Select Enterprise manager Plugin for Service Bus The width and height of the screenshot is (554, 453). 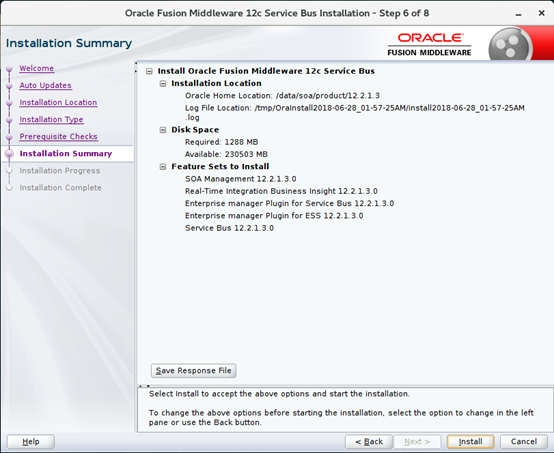(x=289, y=204)
